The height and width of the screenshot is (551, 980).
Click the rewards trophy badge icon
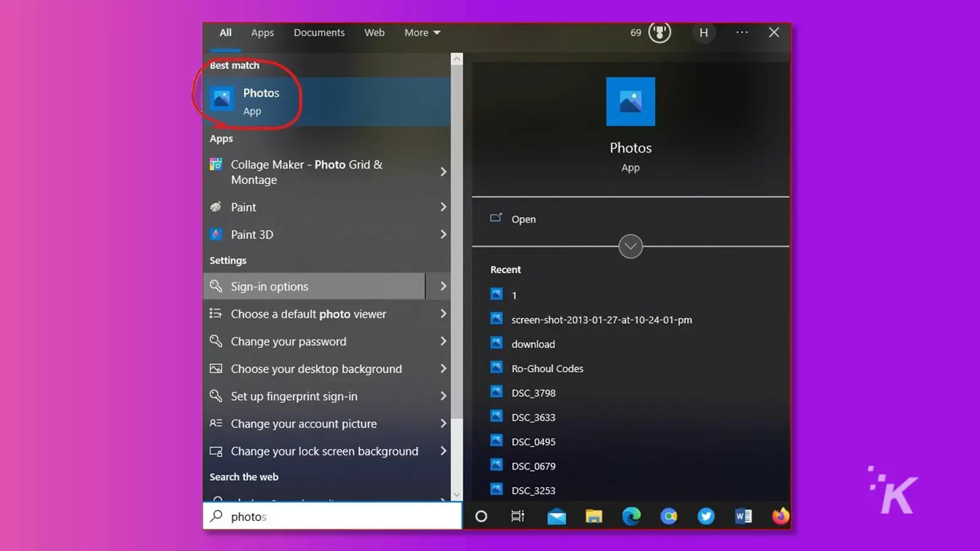click(660, 32)
